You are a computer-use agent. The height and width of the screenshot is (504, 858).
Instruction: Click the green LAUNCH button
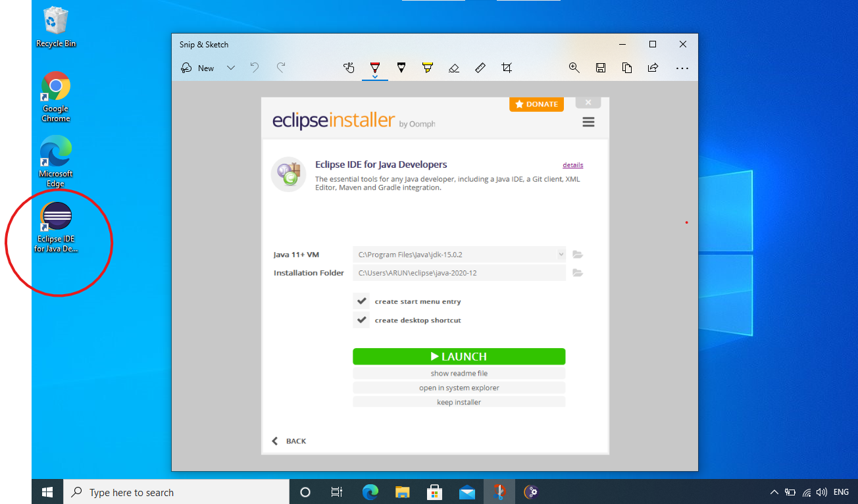tap(459, 356)
